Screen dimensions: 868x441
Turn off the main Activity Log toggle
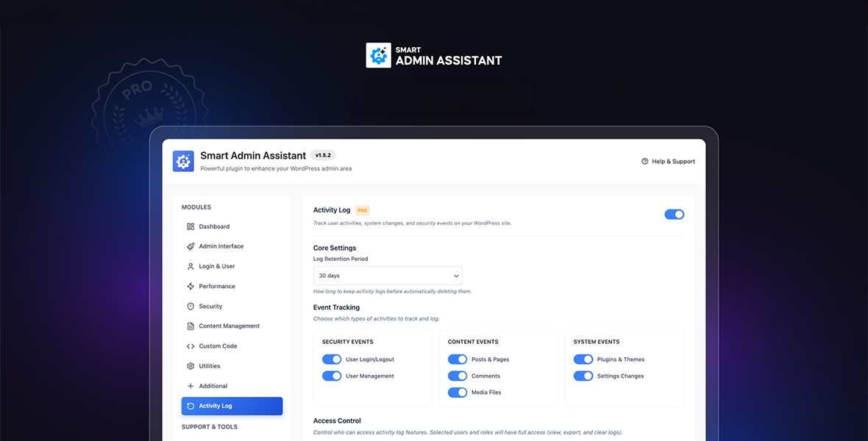pos(675,214)
